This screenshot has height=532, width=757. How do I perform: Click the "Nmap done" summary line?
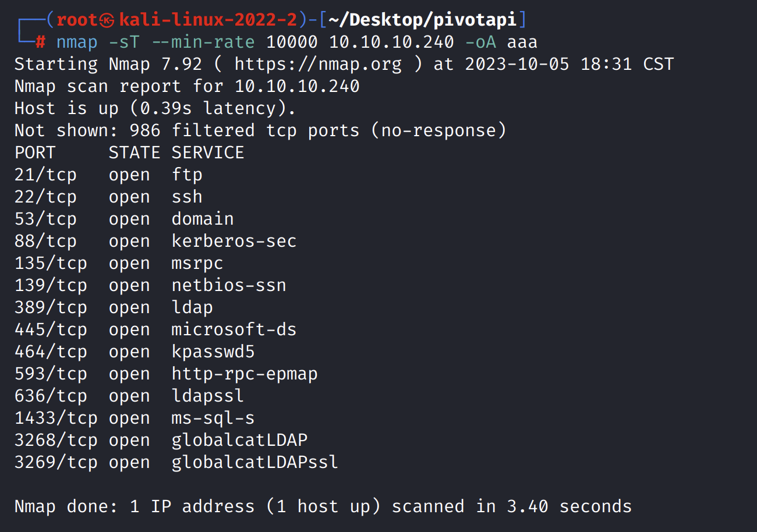[323, 506]
